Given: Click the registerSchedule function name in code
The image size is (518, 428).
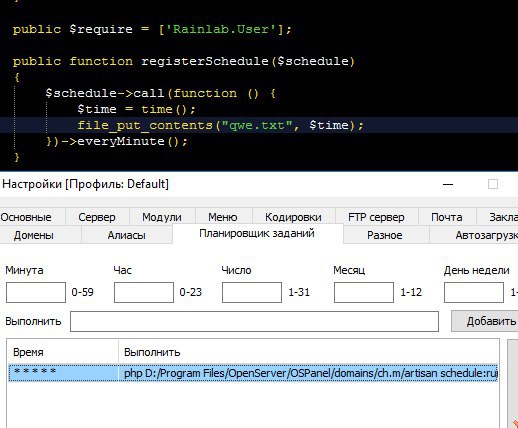Looking at the screenshot, I should [x=205, y=61].
